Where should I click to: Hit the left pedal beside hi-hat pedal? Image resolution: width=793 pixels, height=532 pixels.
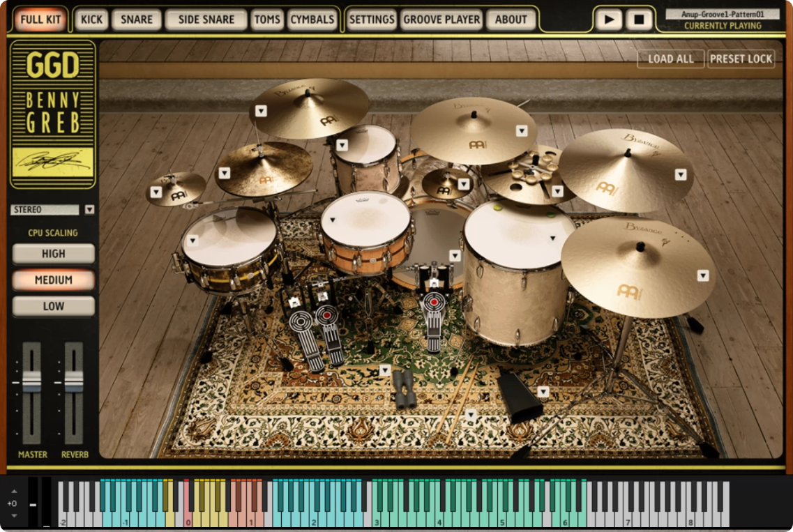click(x=306, y=342)
